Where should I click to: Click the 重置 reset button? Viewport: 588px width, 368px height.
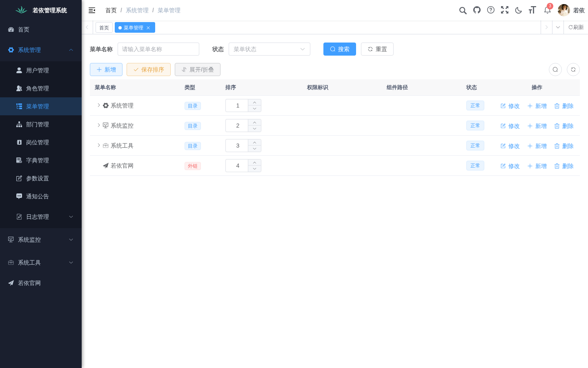(x=377, y=49)
